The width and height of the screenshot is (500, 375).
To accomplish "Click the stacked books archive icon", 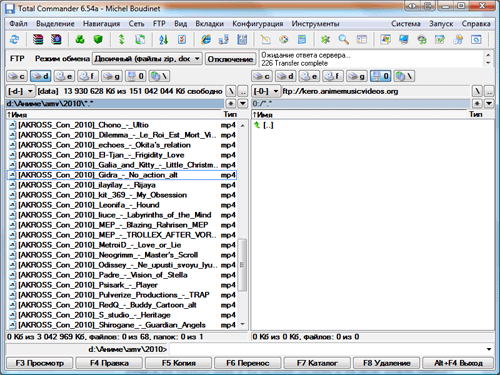I will pyautogui.click(x=38, y=40).
